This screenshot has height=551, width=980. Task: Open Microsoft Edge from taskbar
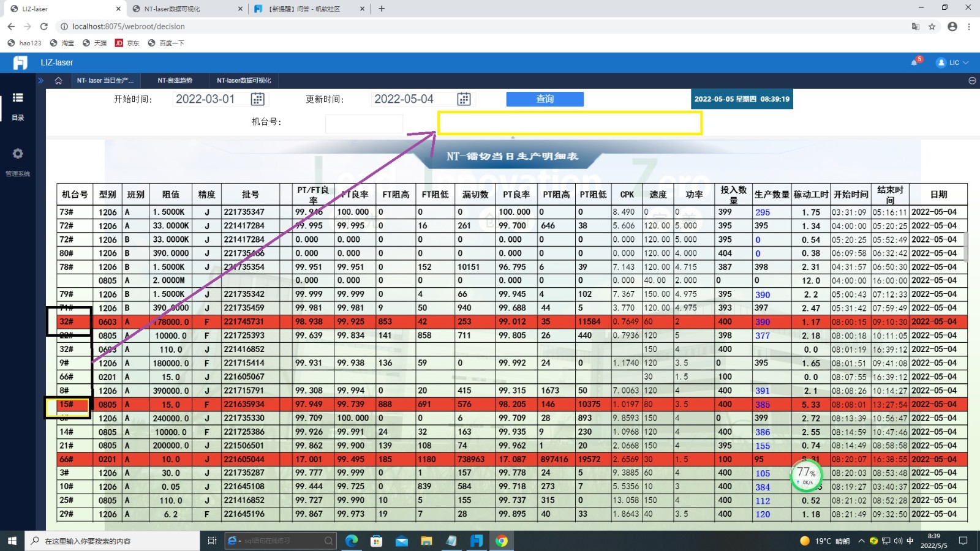tap(352, 541)
